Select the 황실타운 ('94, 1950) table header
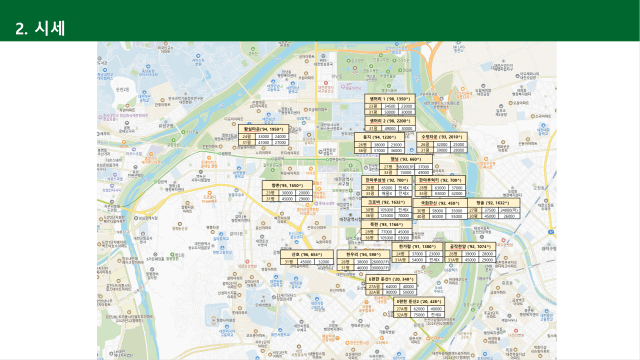The image size is (640, 360). click(x=263, y=129)
